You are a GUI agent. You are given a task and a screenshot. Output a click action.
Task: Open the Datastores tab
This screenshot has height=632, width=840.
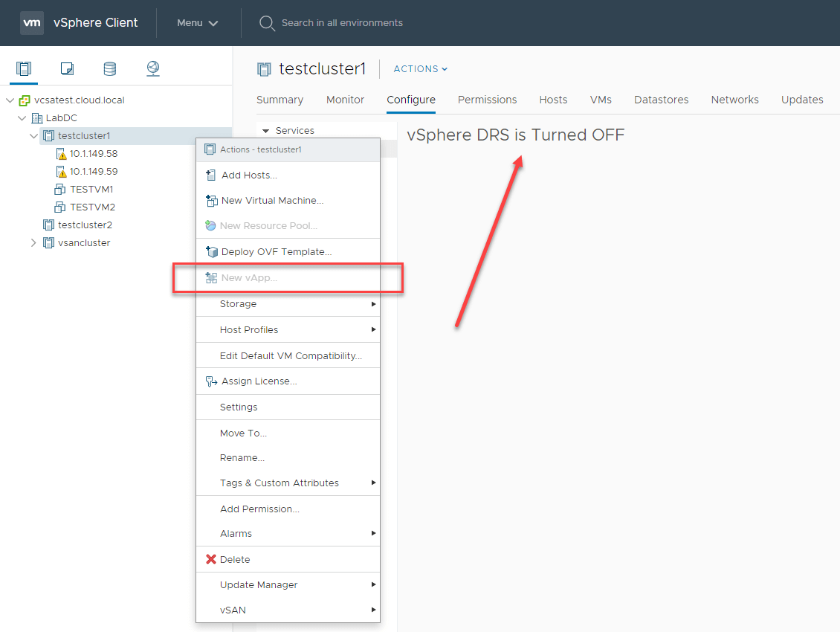[661, 100]
